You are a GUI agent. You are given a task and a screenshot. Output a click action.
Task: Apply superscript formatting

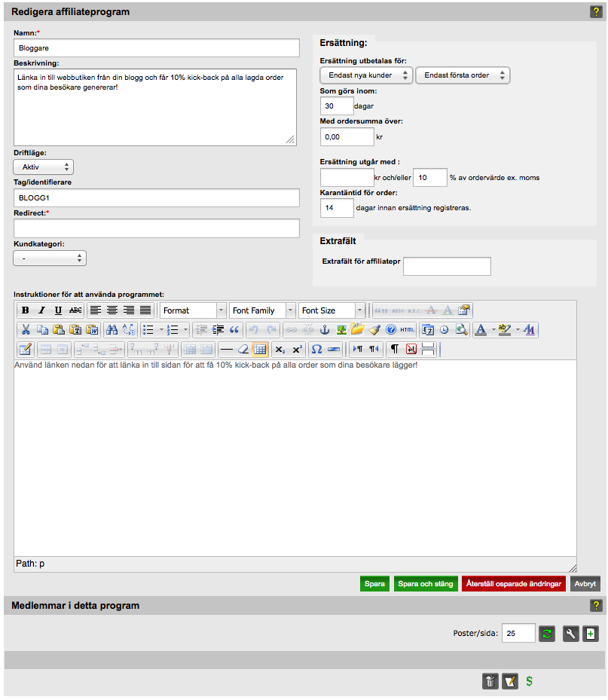click(297, 350)
